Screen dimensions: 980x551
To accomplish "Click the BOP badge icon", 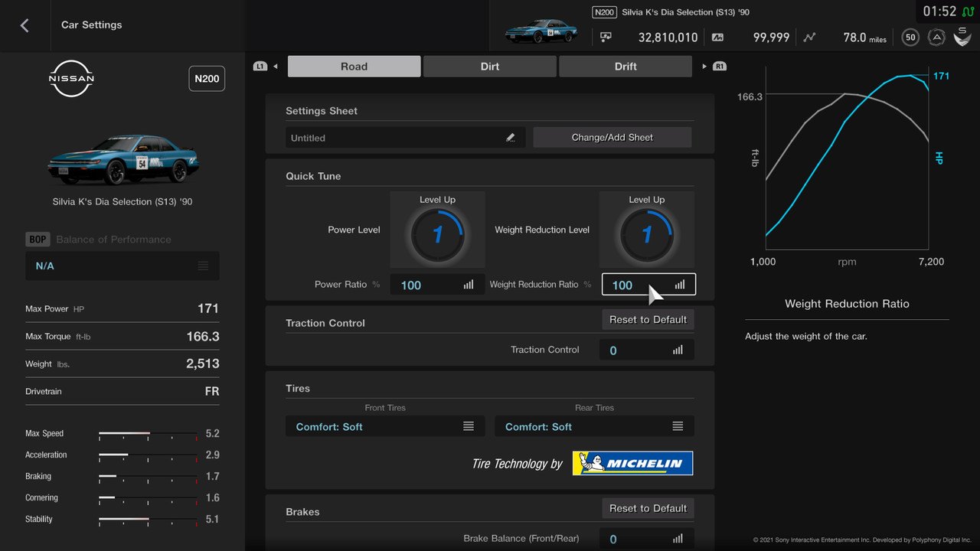I will [x=38, y=240].
